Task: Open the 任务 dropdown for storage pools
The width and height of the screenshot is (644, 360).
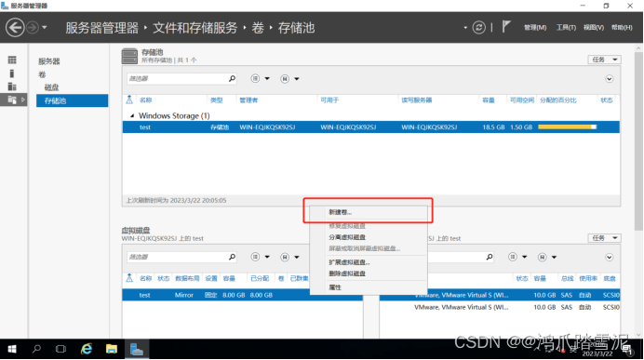Action: click(604, 60)
